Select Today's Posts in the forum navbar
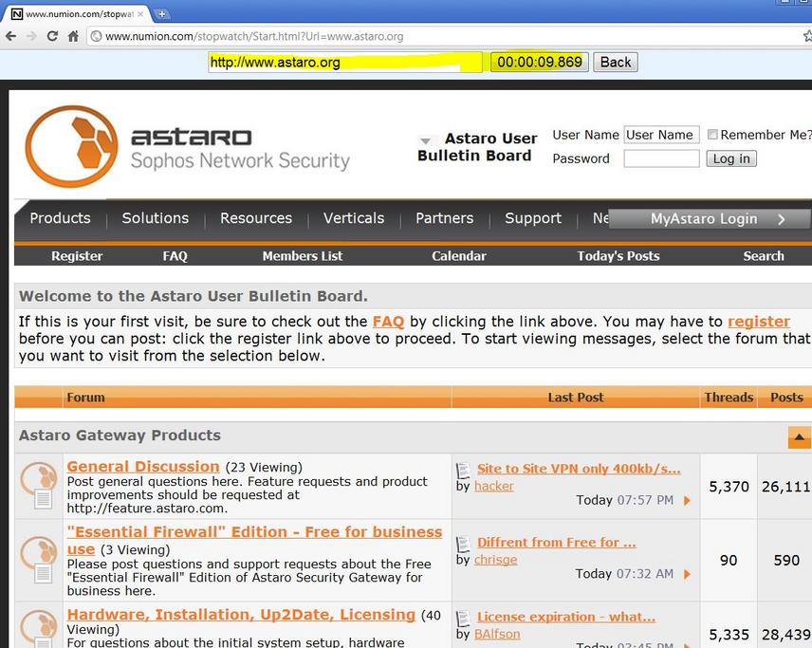Screen dimensions: 812x648 (618, 256)
